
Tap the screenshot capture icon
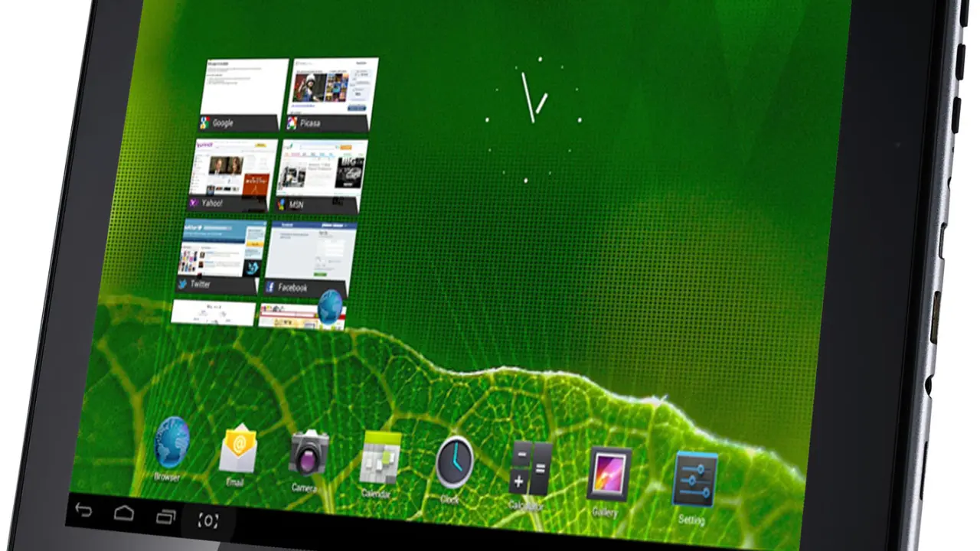[x=208, y=520]
